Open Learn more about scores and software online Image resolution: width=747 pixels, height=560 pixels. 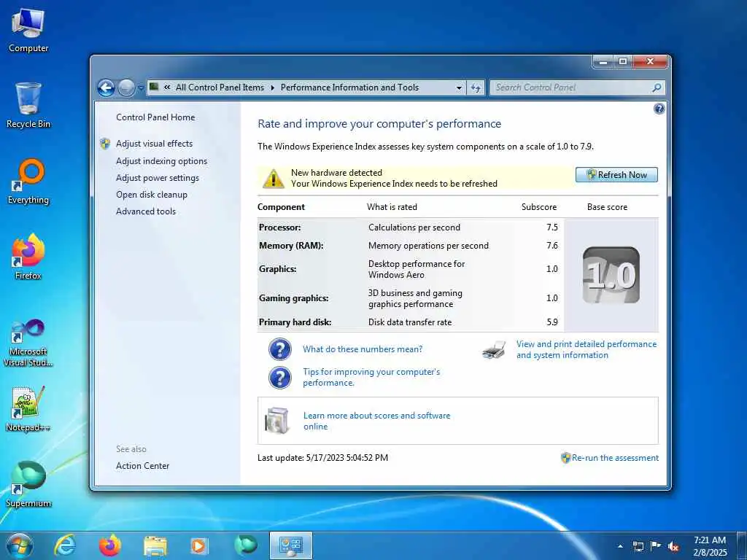(x=377, y=421)
